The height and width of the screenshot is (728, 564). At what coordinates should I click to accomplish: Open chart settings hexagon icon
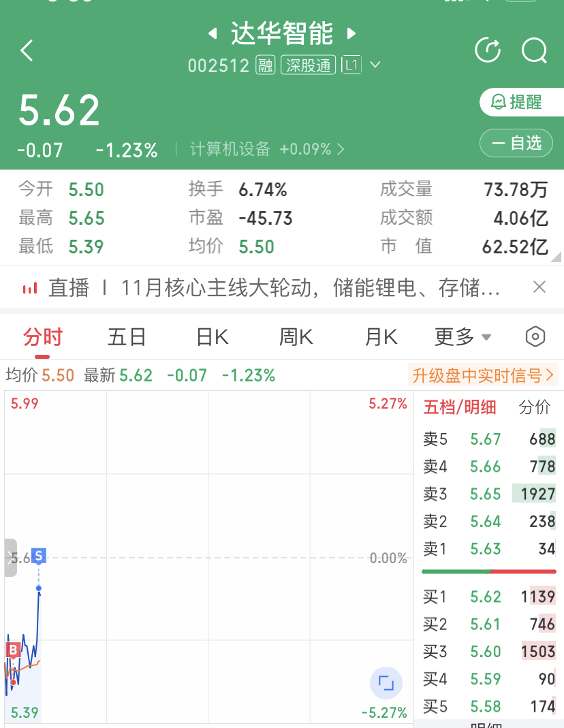535,336
